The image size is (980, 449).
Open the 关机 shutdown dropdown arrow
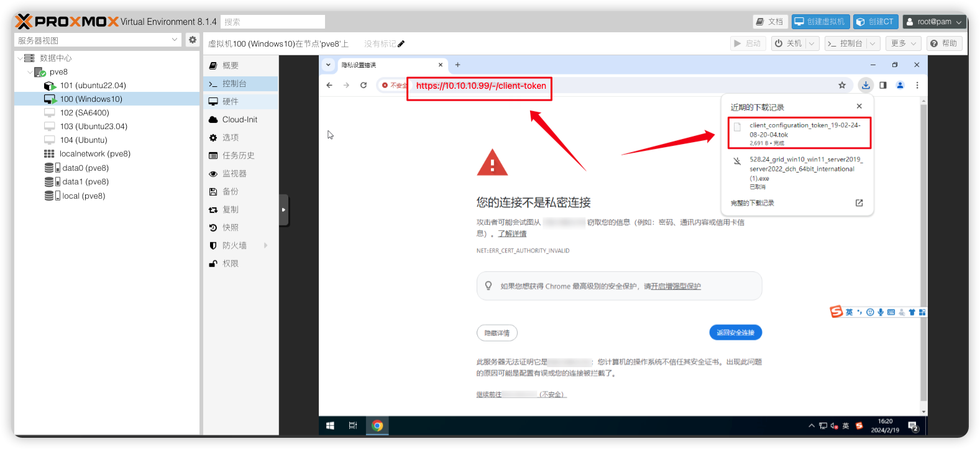click(x=812, y=43)
